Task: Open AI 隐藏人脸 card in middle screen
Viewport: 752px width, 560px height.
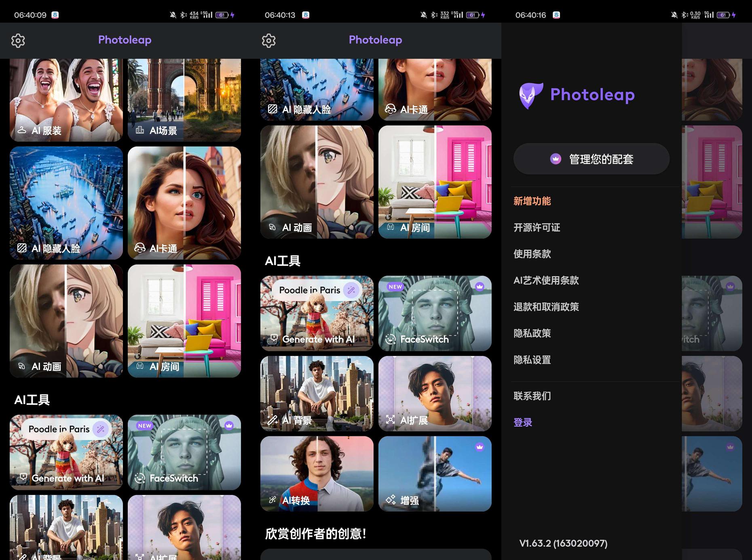Action: (317, 89)
